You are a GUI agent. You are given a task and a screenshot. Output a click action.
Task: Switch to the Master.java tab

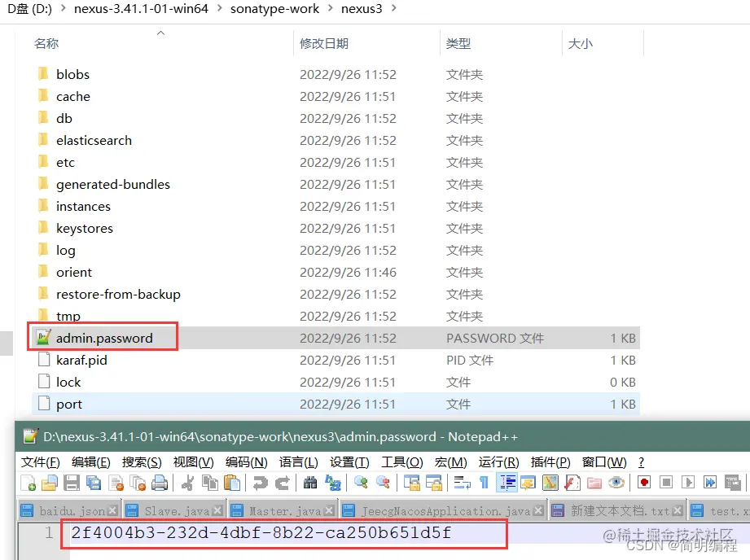tap(281, 511)
